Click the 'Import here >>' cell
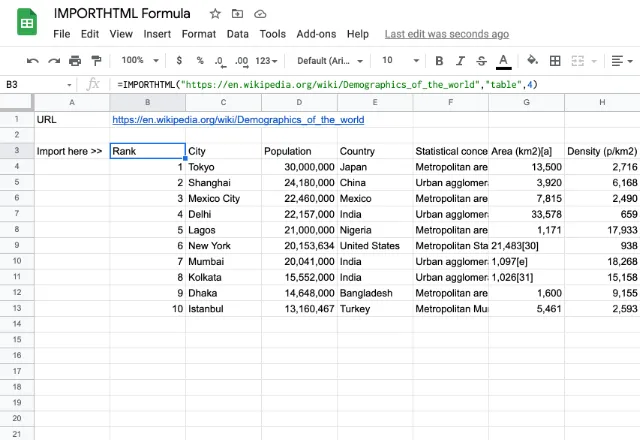 tap(72, 151)
